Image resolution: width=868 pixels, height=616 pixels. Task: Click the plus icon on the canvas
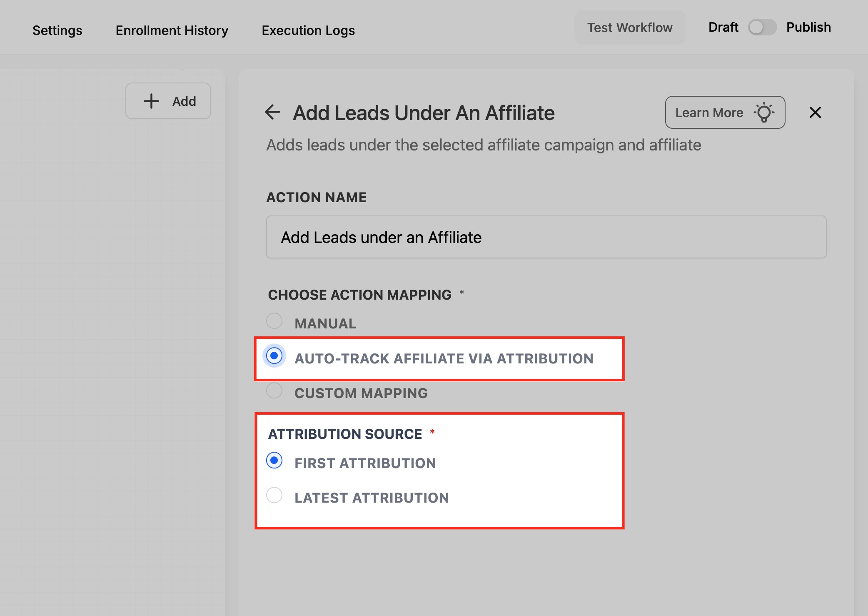point(152,101)
